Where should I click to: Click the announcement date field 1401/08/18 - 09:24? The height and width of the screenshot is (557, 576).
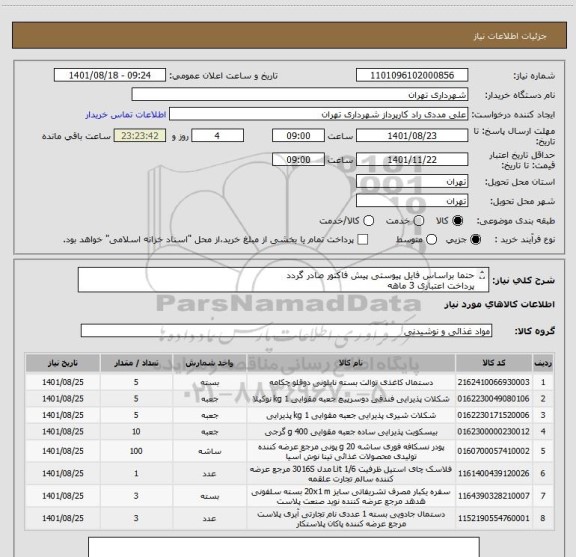[110, 75]
